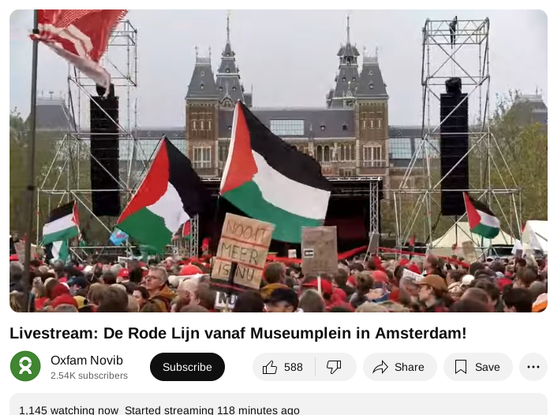
Task: Click the Share text label
Action: [x=409, y=367]
